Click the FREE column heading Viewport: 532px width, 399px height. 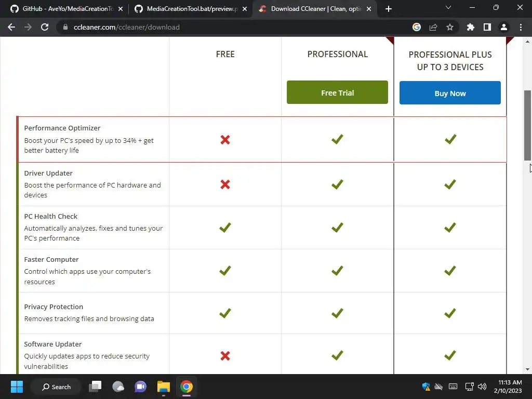(225, 54)
